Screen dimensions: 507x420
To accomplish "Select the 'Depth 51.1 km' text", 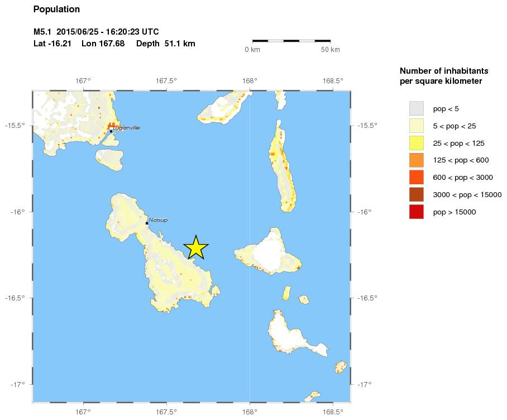I will (165, 44).
